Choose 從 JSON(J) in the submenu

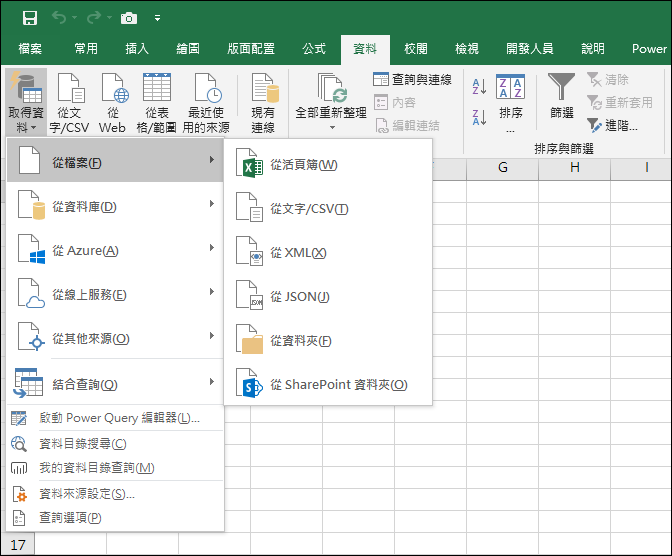(x=328, y=297)
